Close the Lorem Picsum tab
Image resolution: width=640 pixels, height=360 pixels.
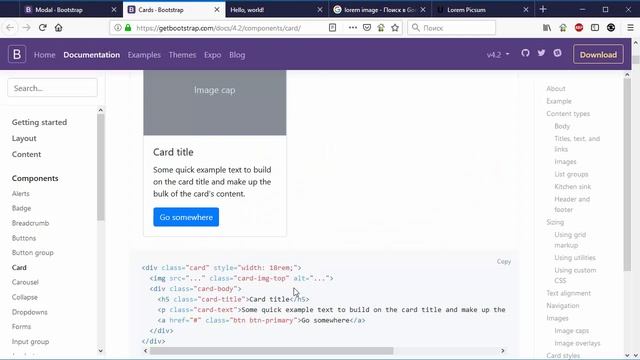[x=526, y=9]
